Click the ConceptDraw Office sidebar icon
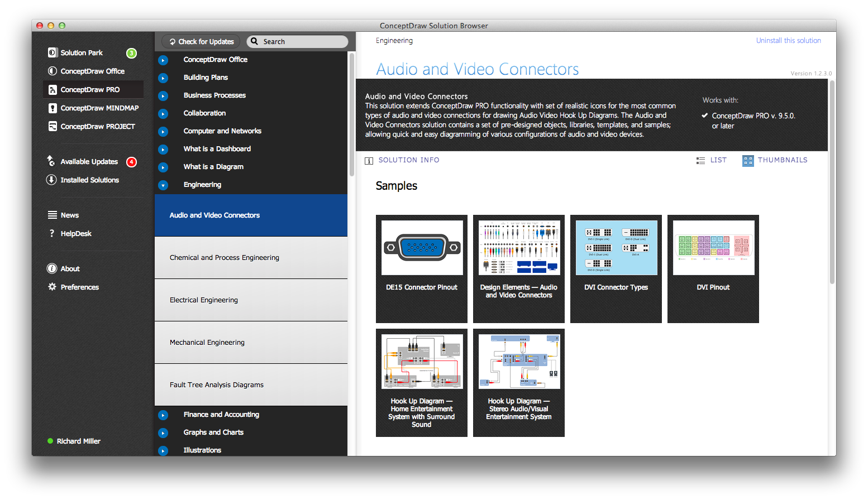868x500 pixels. click(53, 71)
